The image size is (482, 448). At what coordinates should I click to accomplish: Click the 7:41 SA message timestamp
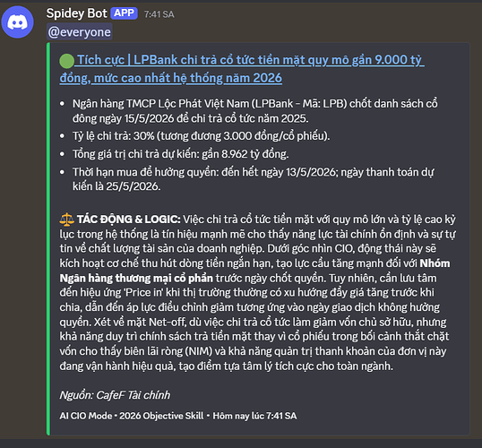(x=159, y=14)
